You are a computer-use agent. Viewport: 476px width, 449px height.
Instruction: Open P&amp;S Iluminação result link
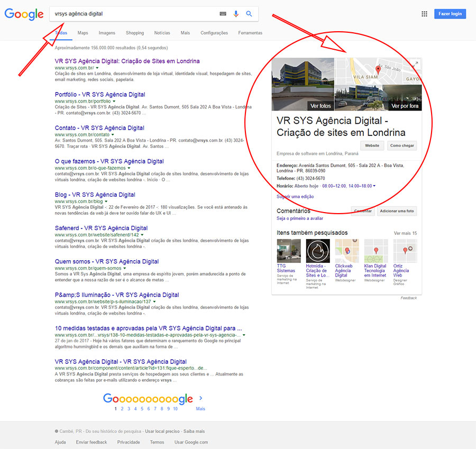[117, 295]
